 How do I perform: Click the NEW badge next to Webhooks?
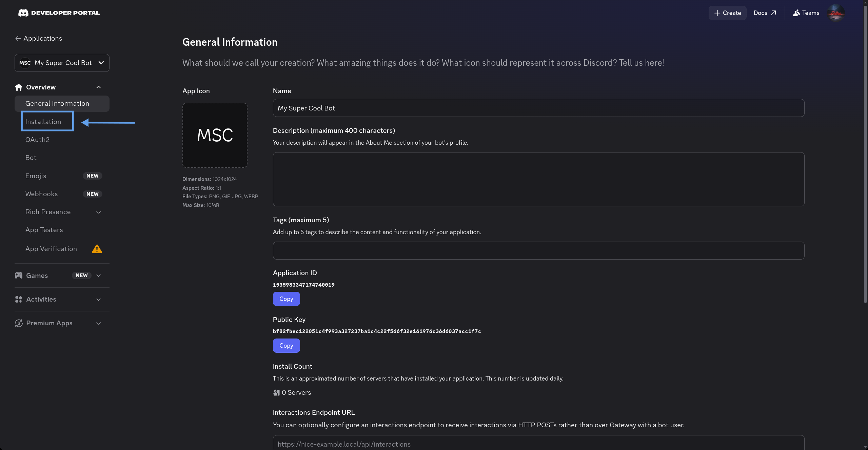93,194
